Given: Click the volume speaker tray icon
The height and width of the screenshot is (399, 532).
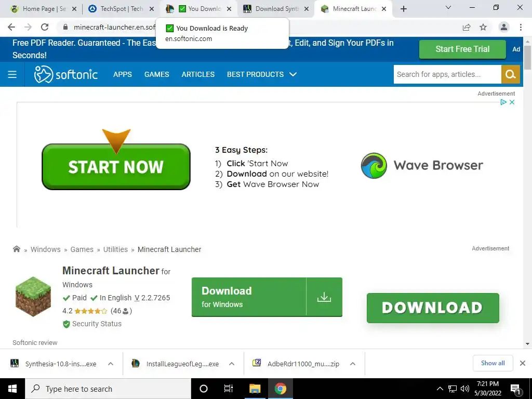Looking at the screenshot, I should point(465,389).
